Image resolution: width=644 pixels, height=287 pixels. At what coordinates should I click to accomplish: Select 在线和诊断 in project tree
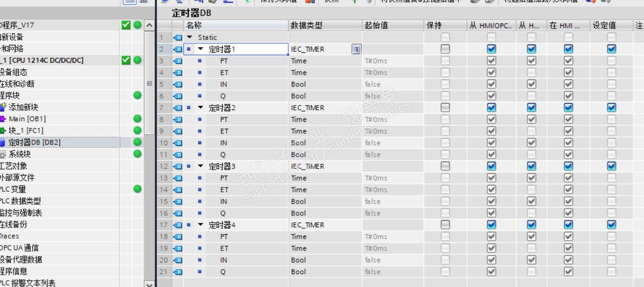point(17,84)
